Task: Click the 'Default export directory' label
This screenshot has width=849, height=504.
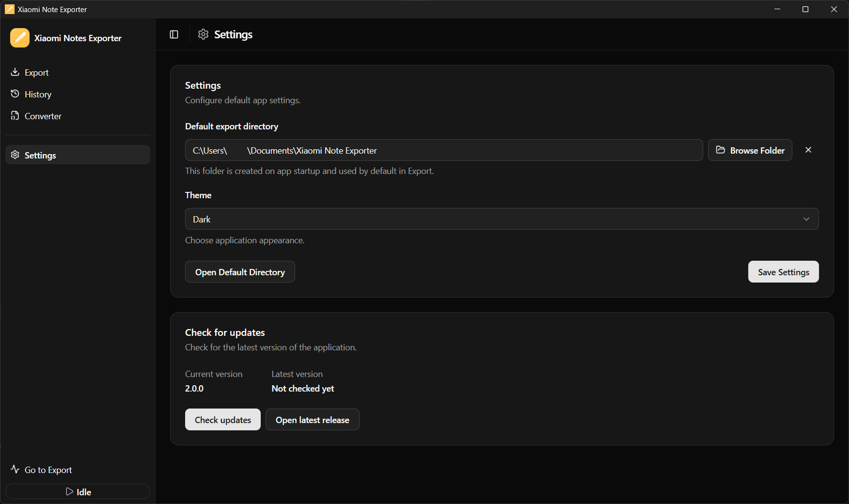Action: tap(232, 126)
